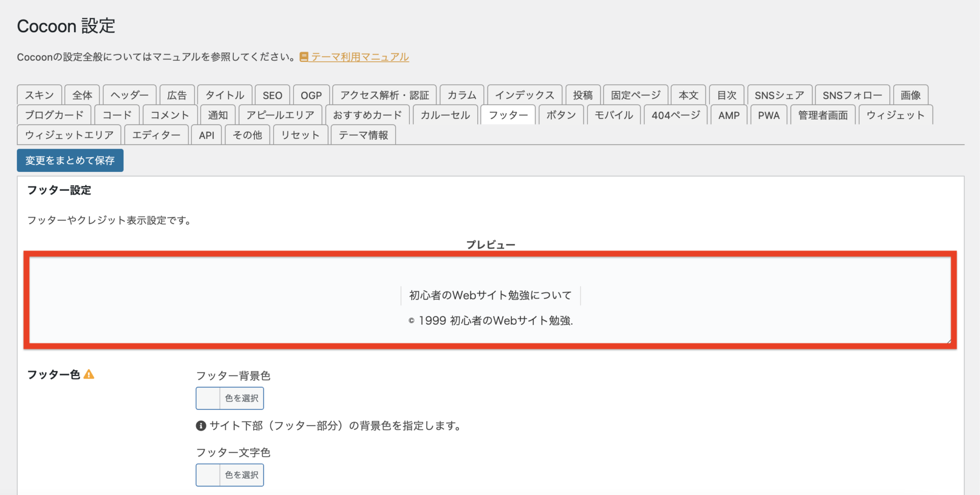
Task: Switch to the 本文 tab
Action: [x=689, y=95]
